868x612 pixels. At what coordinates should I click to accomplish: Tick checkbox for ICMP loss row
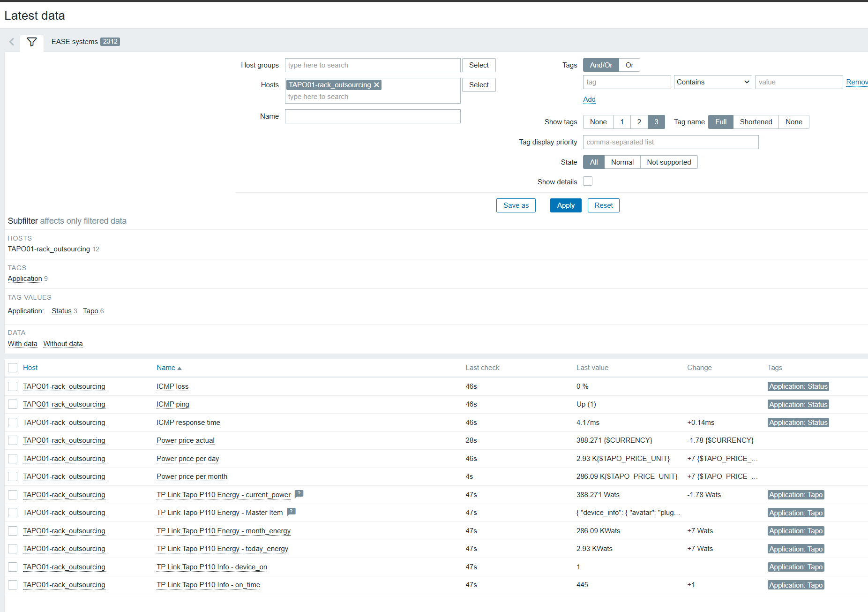(13, 386)
